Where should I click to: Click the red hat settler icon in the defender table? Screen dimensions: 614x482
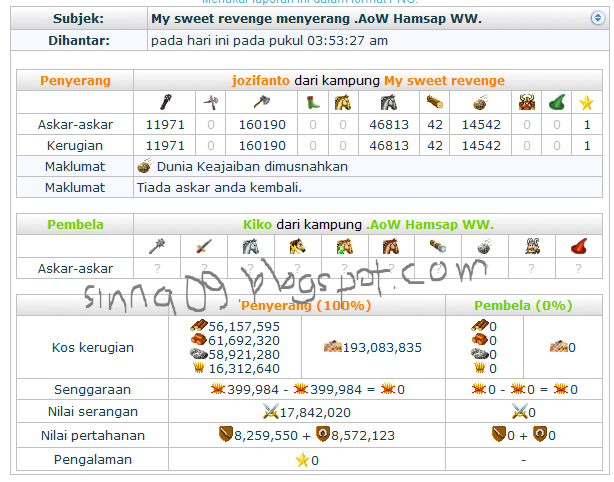click(579, 247)
